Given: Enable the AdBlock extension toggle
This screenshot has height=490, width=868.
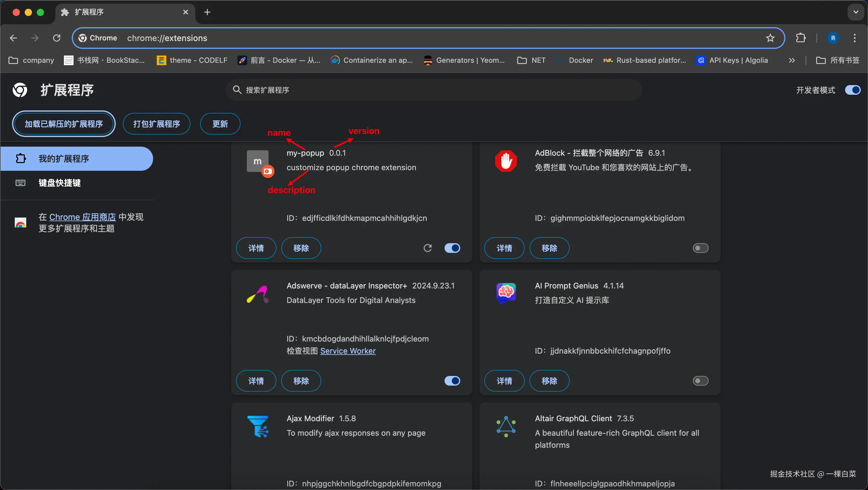Looking at the screenshot, I should click(x=700, y=248).
